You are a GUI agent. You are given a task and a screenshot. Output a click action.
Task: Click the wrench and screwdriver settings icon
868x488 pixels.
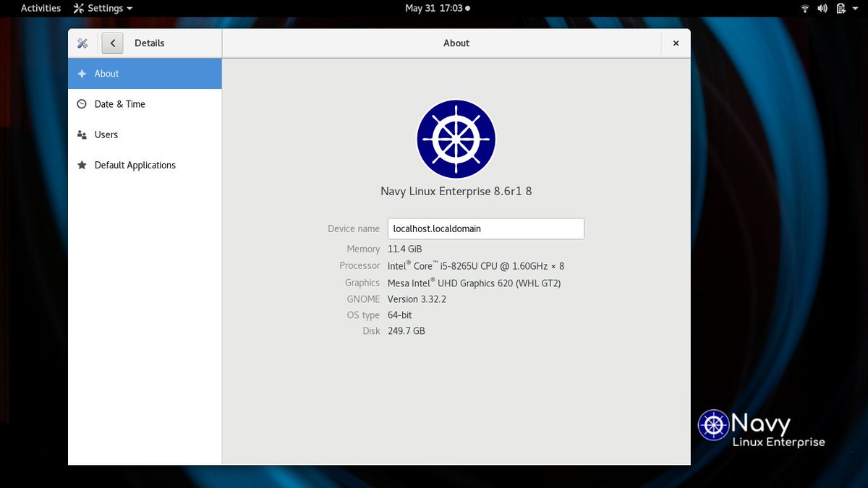tap(82, 43)
